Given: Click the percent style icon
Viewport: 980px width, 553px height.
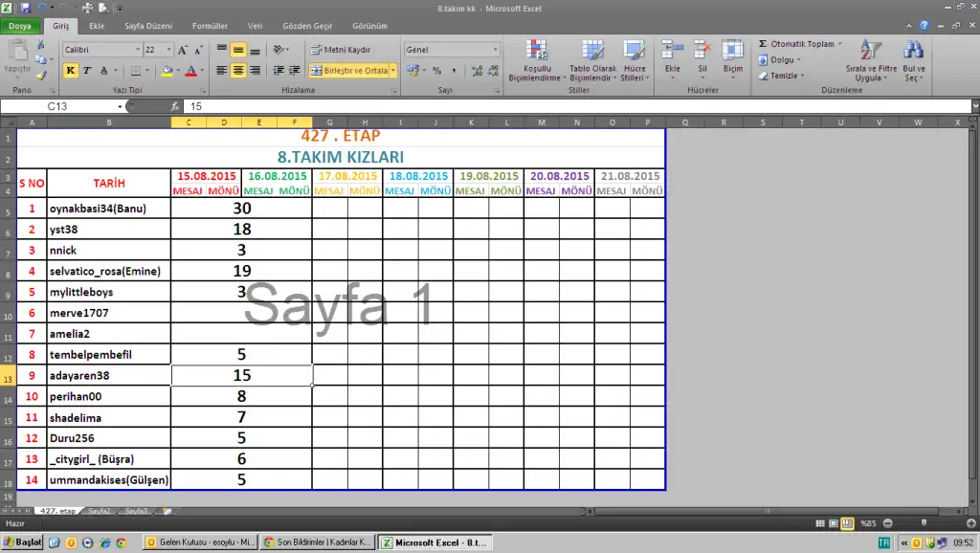Looking at the screenshot, I should click(x=436, y=71).
